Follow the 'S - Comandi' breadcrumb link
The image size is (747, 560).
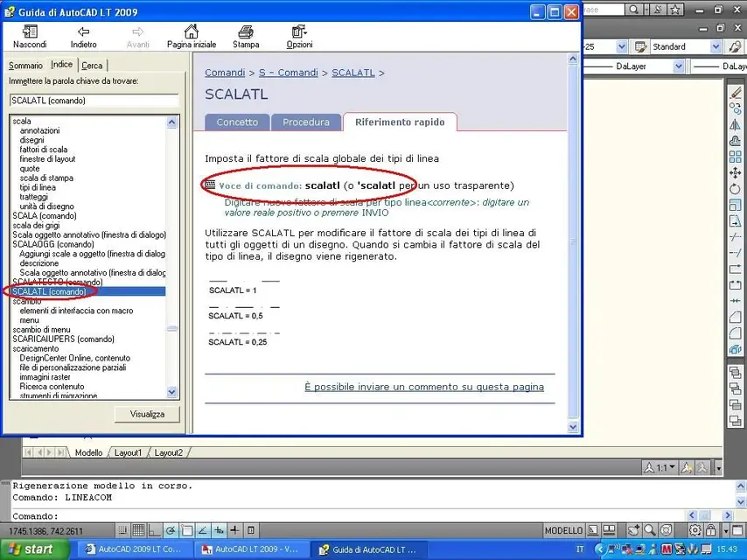[289, 73]
